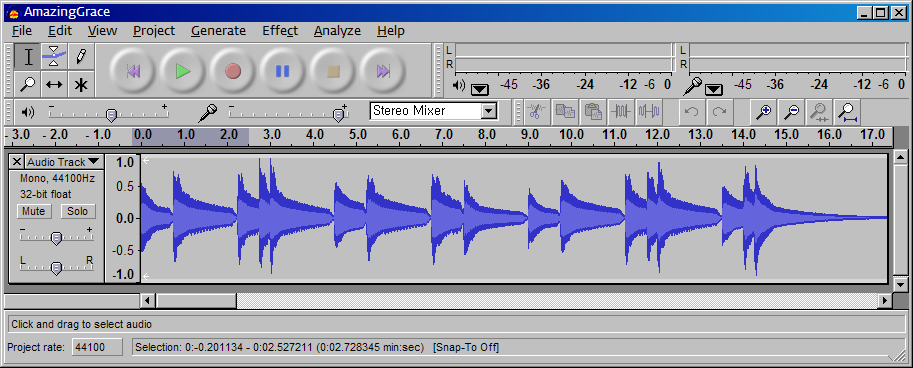This screenshot has width=913, height=368.
Task: Select the Zoom magnifier tool
Action: point(28,84)
